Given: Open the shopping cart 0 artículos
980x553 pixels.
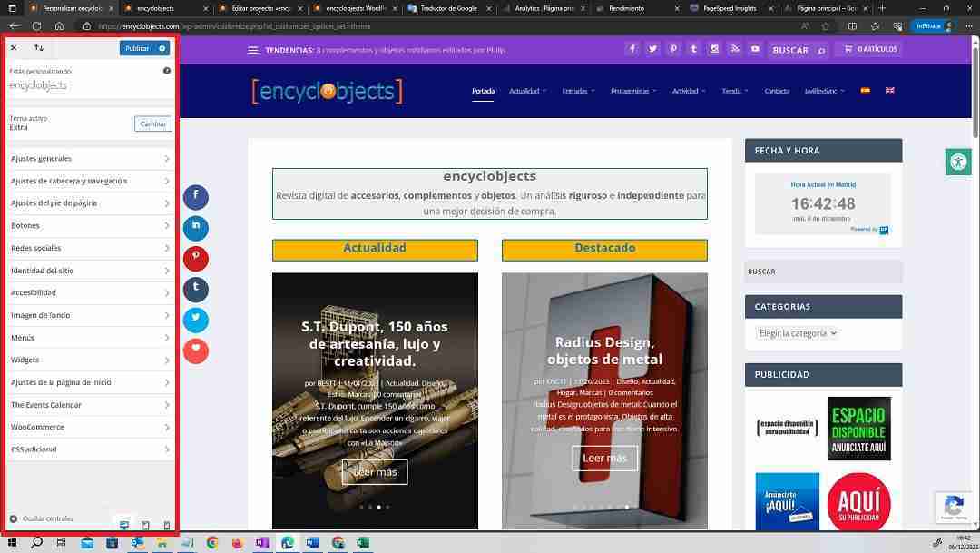Looking at the screenshot, I should [x=870, y=49].
